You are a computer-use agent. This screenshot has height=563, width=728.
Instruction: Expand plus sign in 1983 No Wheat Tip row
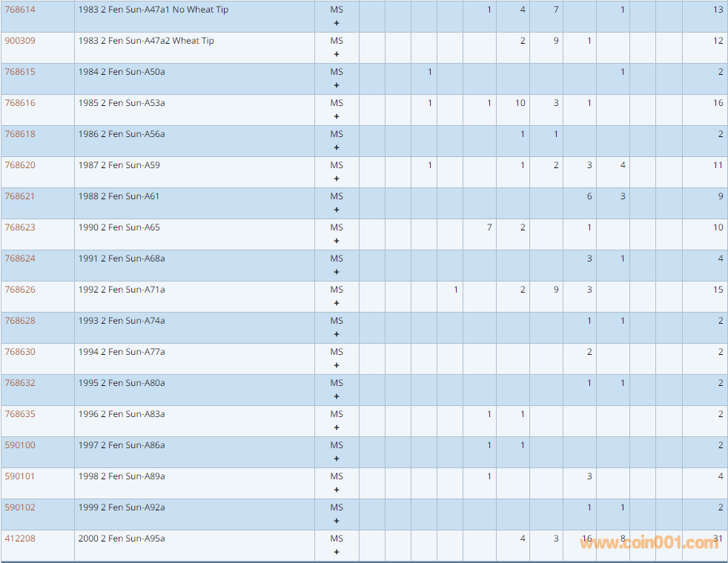pyautogui.click(x=337, y=23)
